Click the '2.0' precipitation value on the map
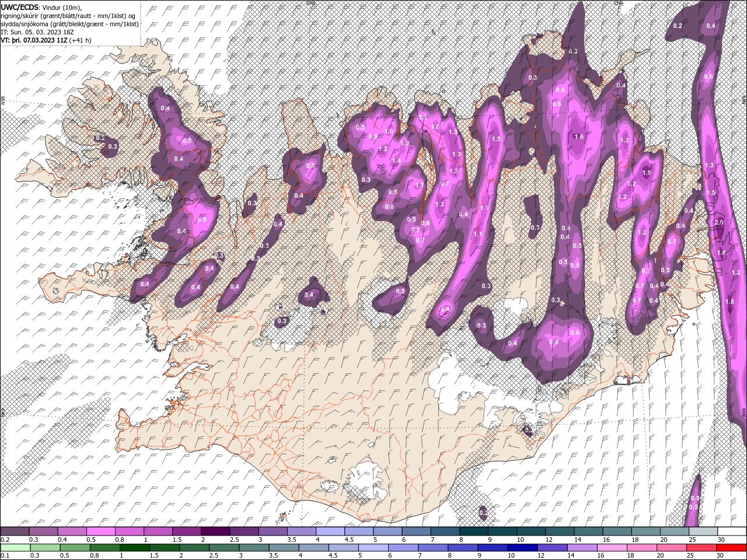 pyautogui.click(x=719, y=223)
